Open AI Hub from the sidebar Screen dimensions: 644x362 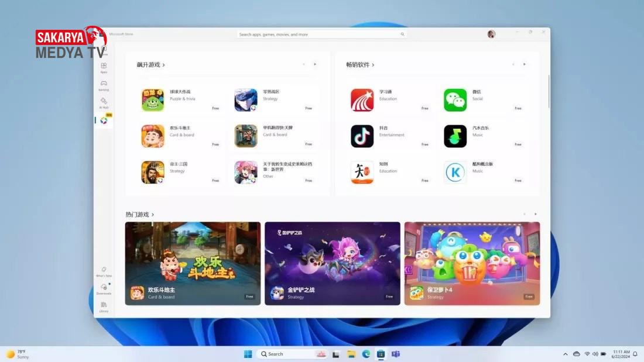(104, 103)
